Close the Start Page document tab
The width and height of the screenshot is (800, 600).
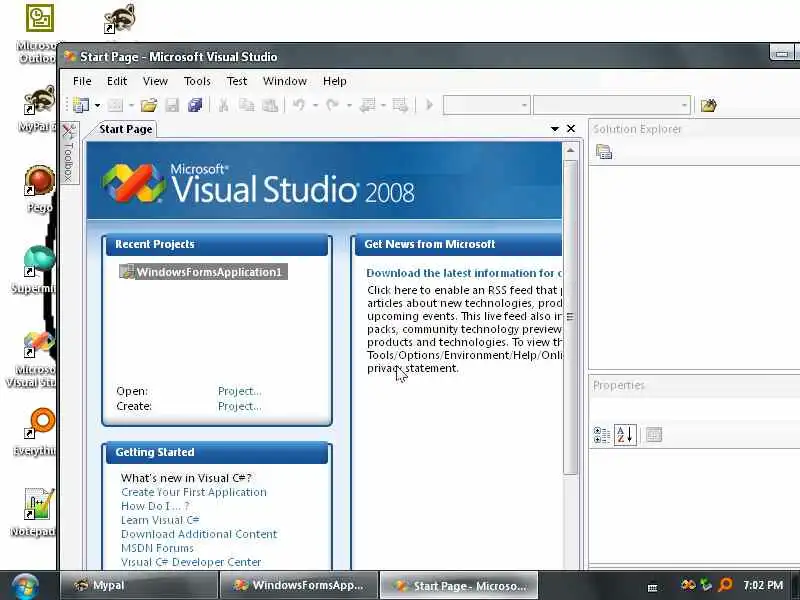571,129
